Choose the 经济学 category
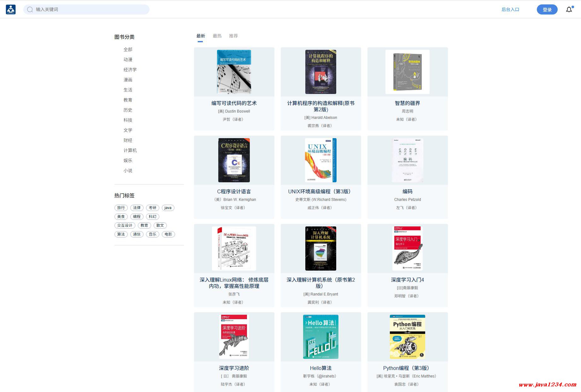581x392 pixels. click(130, 70)
